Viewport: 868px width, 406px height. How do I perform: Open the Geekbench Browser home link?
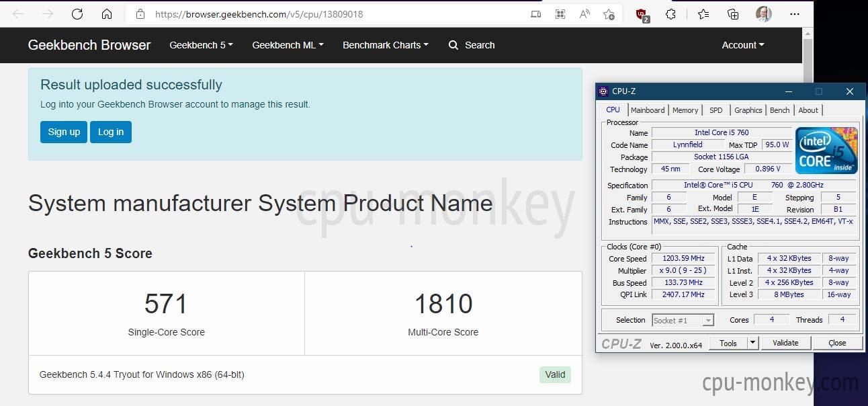point(89,45)
